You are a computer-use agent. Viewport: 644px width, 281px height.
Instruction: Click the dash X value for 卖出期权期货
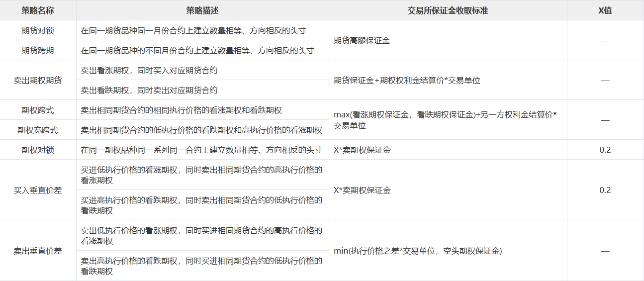tap(605, 80)
